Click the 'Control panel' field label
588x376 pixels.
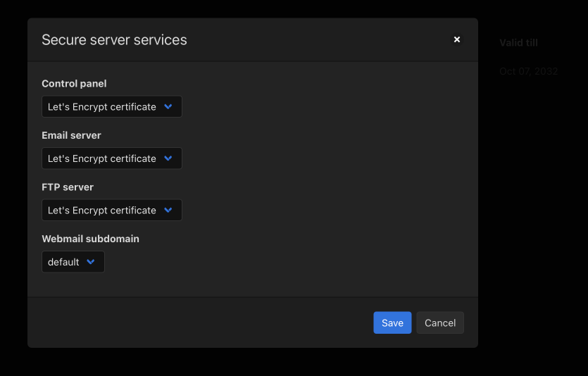click(74, 84)
